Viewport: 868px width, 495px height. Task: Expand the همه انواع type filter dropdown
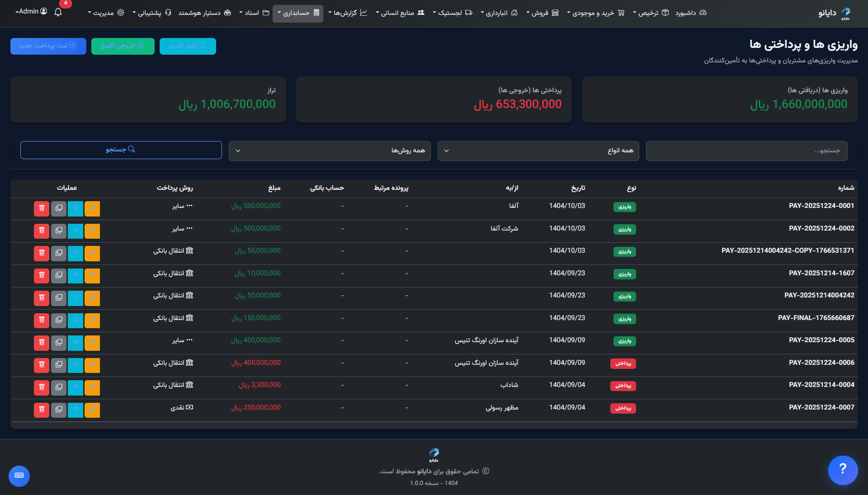click(538, 151)
